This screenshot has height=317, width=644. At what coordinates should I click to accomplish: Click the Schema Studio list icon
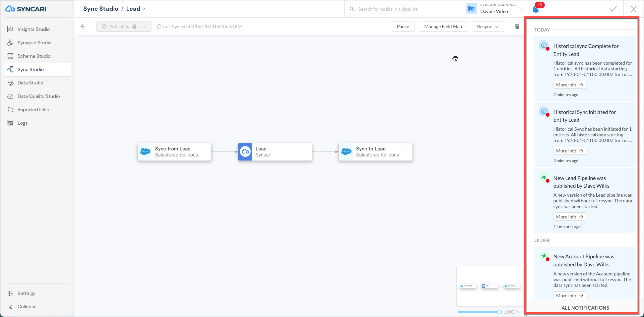click(11, 56)
